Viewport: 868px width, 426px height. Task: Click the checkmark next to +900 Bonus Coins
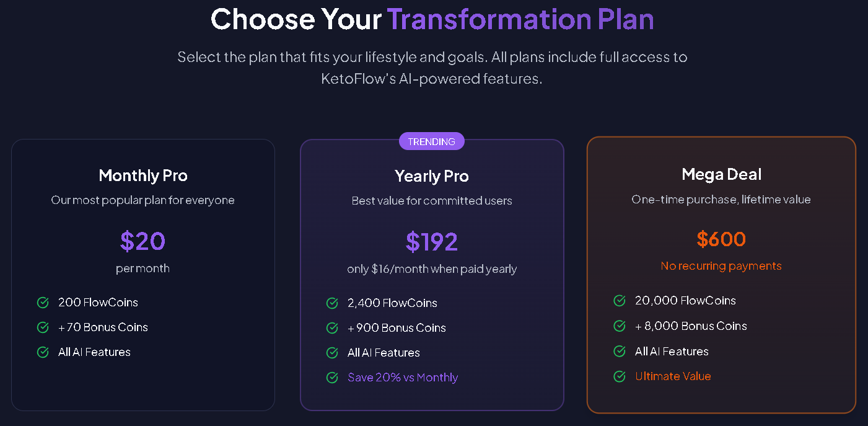(331, 327)
